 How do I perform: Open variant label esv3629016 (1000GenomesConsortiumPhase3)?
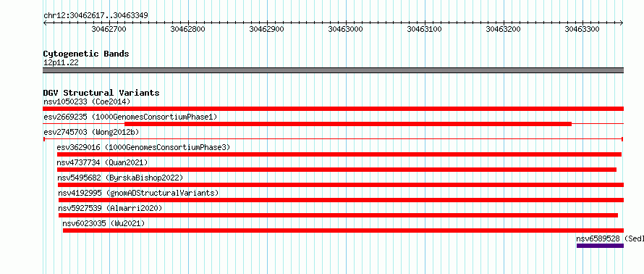tap(143, 147)
